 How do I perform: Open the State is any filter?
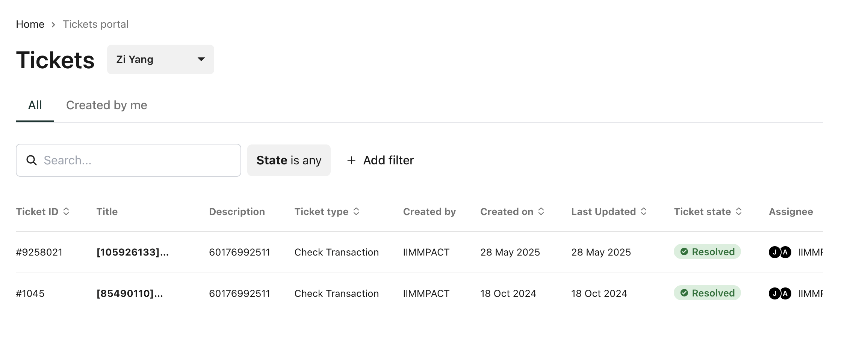[x=289, y=160]
